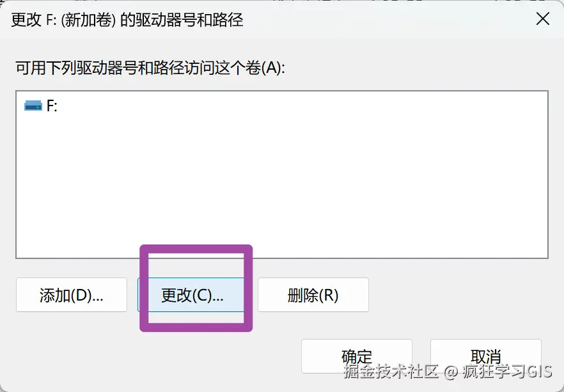Screen dimensions: 564x392
Task: Confirm with the 确定 button
Action: pyautogui.click(x=357, y=356)
